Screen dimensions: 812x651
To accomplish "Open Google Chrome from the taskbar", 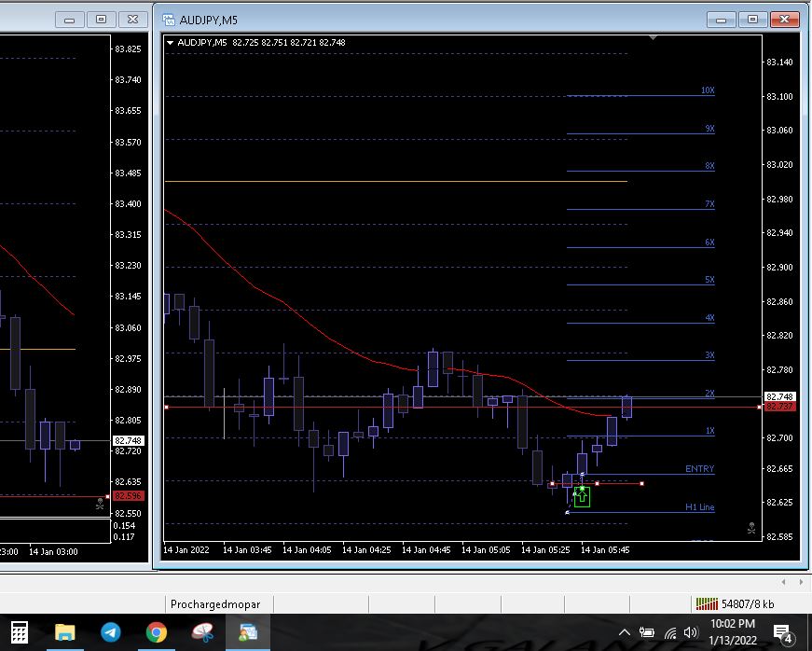I will pos(157,632).
